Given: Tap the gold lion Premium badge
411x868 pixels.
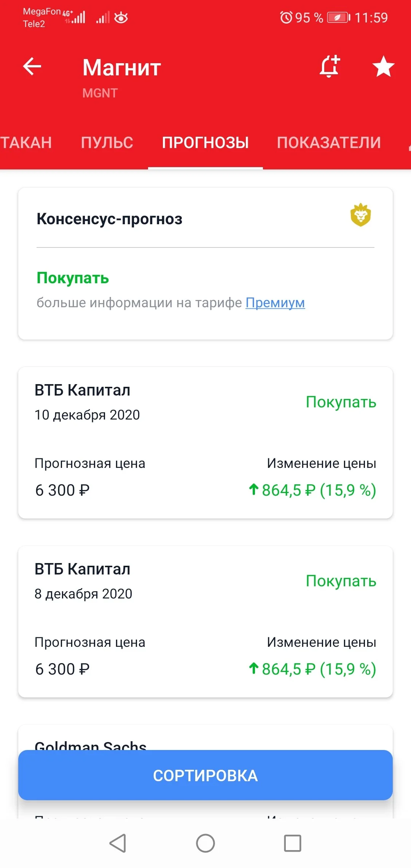Looking at the screenshot, I should click(x=360, y=215).
